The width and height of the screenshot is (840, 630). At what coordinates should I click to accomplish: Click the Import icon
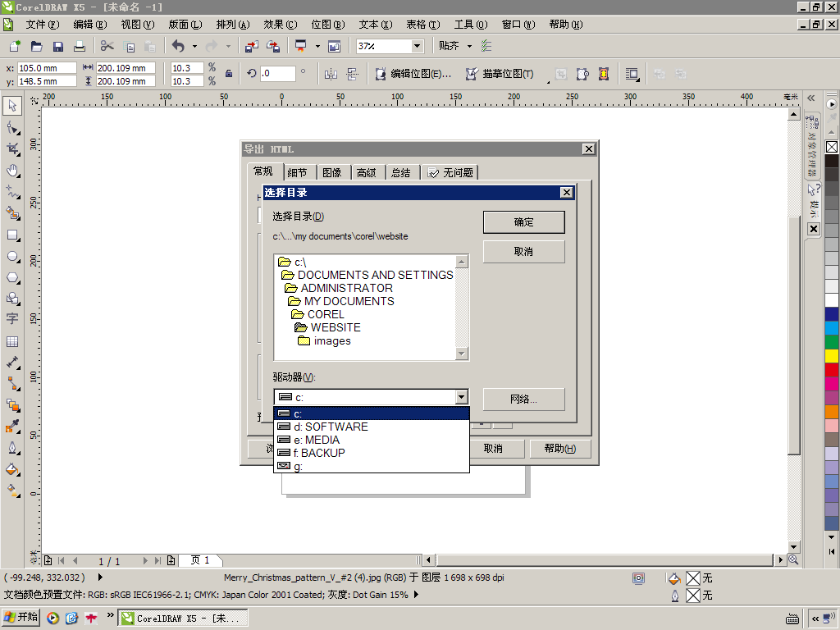pos(251,46)
